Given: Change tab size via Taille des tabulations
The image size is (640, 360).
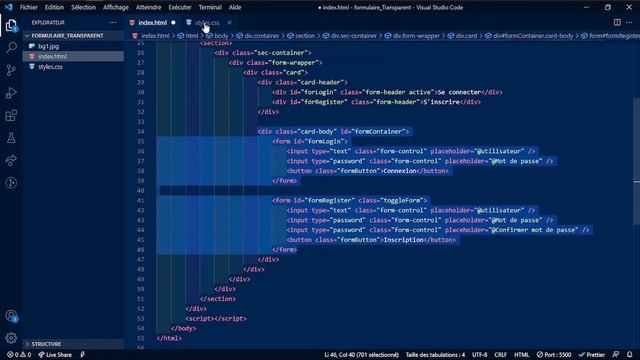Looking at the screenshot, I should pyautogui.click(x=435, y=355).
